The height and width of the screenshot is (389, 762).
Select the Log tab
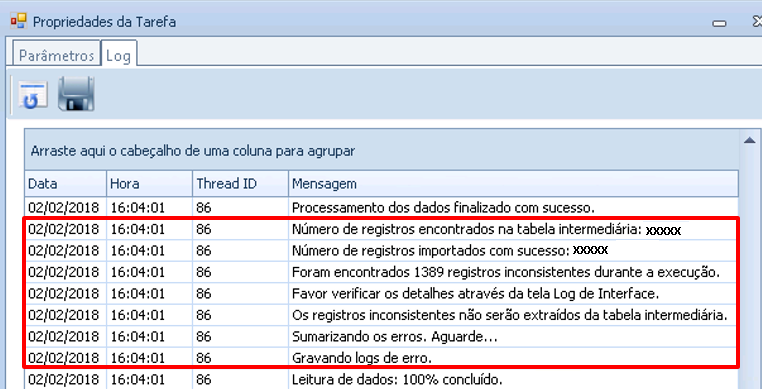119,54
